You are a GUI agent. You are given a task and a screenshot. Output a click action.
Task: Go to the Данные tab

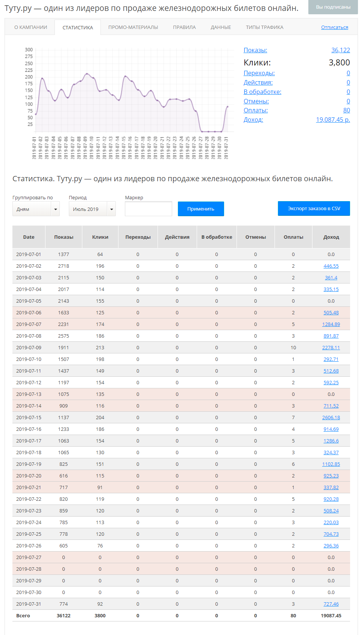pyautogui.click(x=221, y=27)
